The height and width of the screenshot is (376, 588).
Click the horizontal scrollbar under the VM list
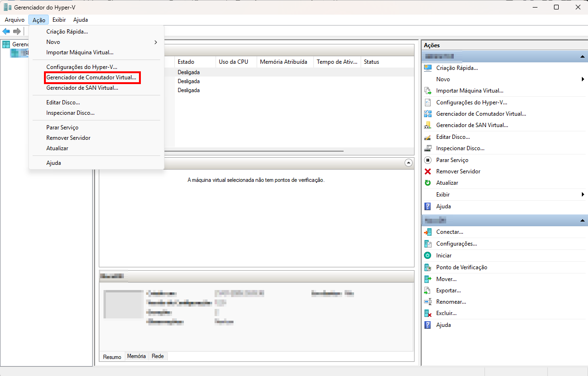click(255, 151)
